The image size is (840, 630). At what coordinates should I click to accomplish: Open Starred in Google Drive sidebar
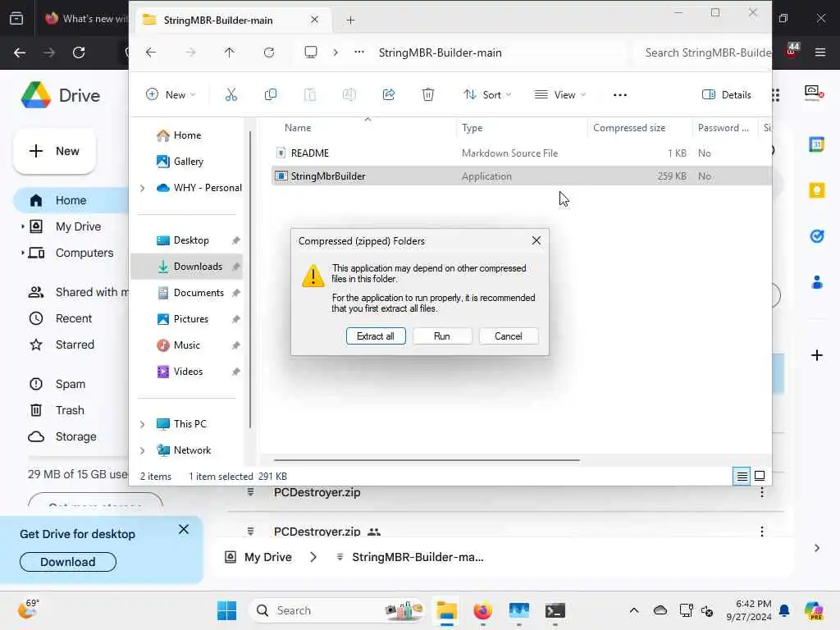[x=75, y=345]
